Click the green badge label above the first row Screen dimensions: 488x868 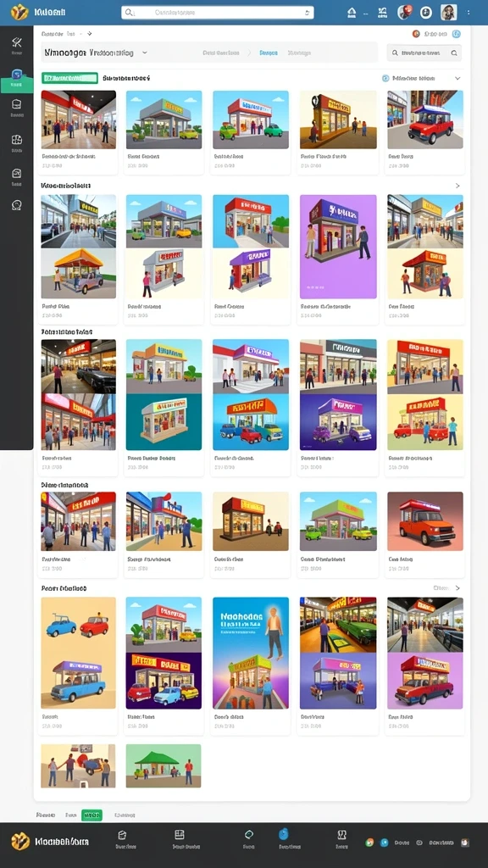click(69, 79)
